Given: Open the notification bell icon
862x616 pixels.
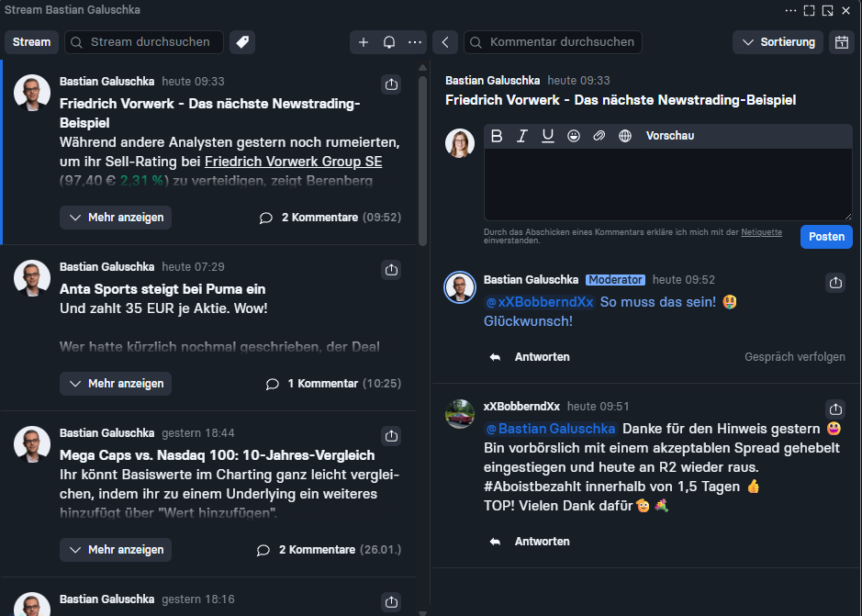Looking at the screenshot, I should 389,42.
